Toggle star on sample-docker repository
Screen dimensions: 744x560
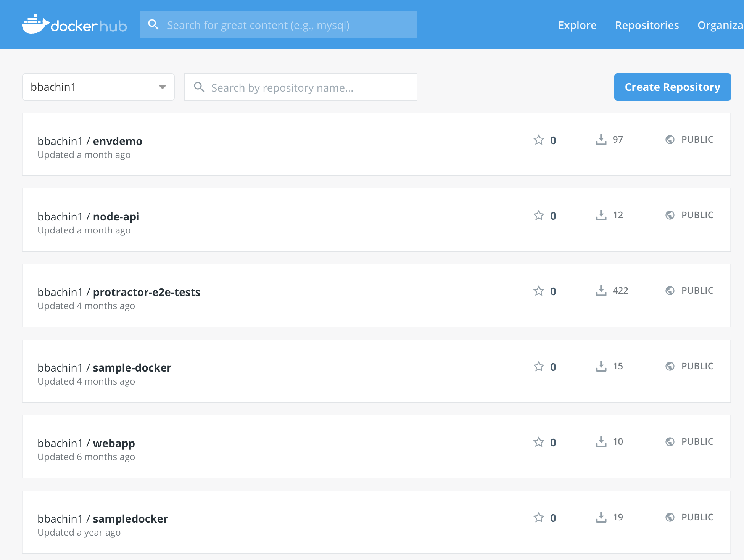(x=538, y=367)
